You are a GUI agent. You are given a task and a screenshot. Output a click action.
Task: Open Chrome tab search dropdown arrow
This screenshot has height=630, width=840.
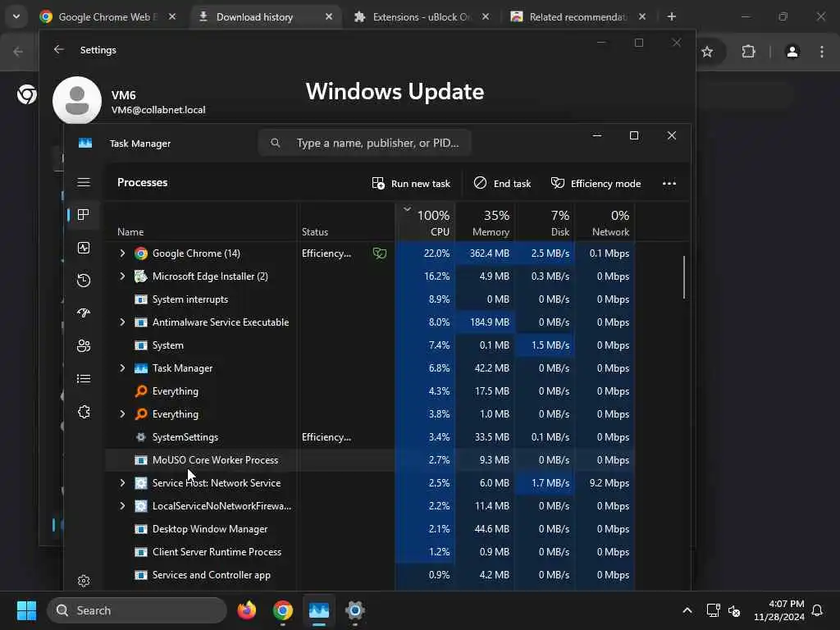tap(16, 16)
